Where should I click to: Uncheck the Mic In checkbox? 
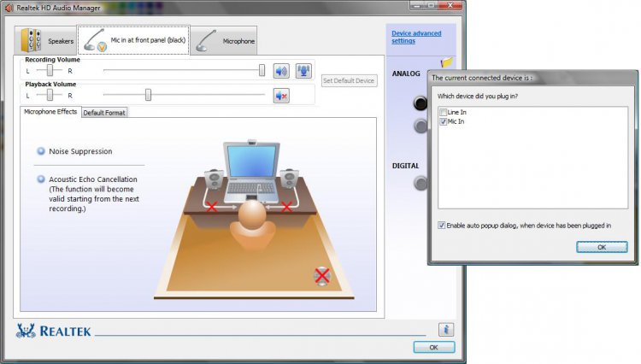click(443, 121)
